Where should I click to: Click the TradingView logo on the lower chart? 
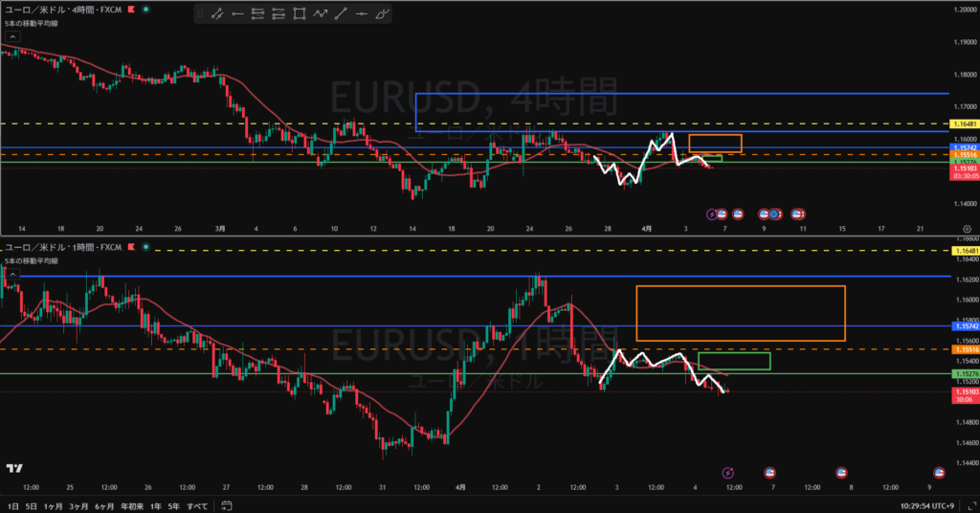[14, 468]
